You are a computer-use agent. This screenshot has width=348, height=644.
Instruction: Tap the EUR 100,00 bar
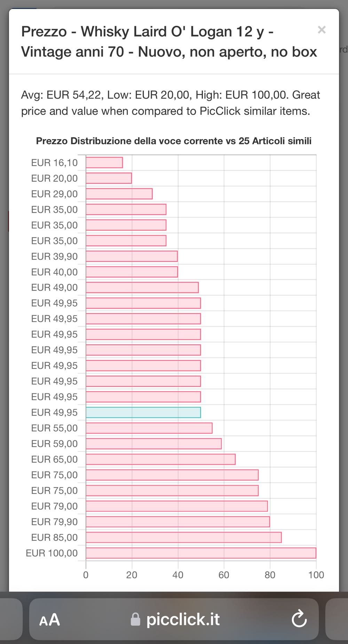(201, 553)
